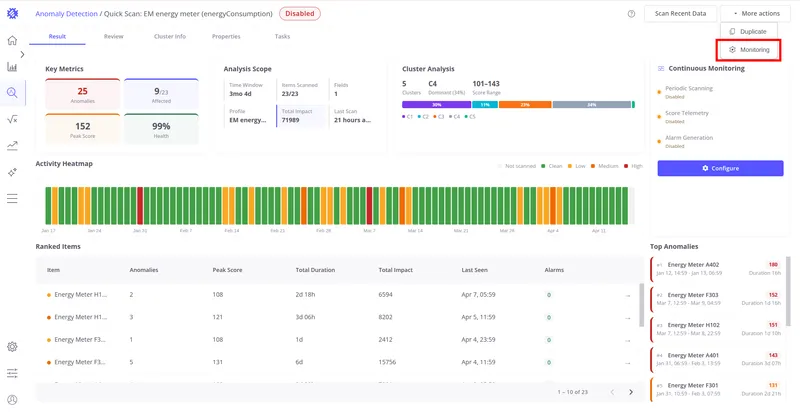
Task: Click the Not scanned heatmap legend entry
Action: coord(517,166)
